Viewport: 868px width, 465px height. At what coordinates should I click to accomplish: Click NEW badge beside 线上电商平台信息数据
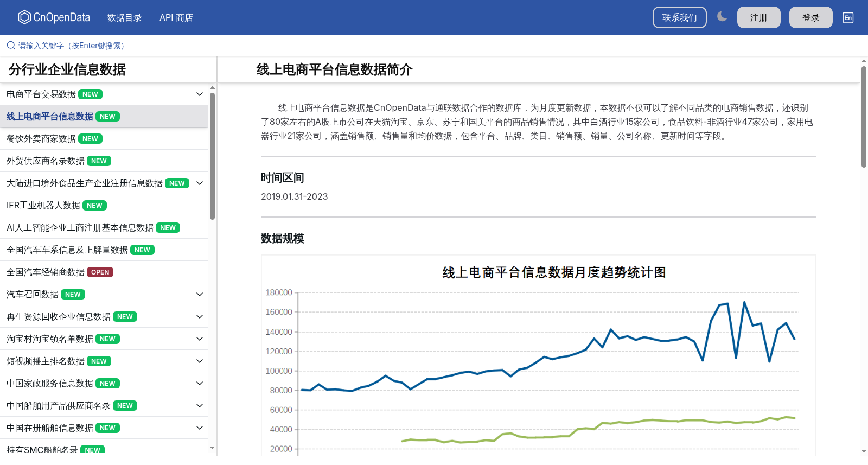coord(107,117)
